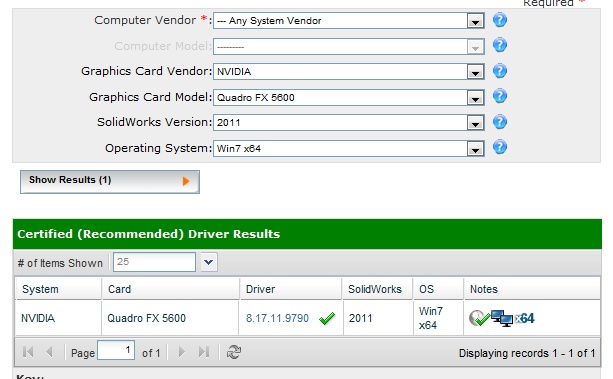Open help for Graphics Card Model field
Screen dimensions: 613x379
tap(500, 96)
